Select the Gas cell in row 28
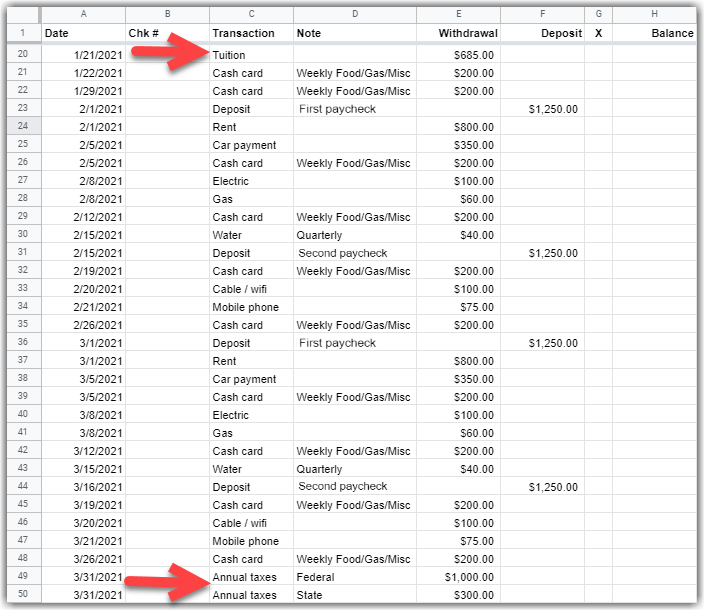 click(251, 199)
